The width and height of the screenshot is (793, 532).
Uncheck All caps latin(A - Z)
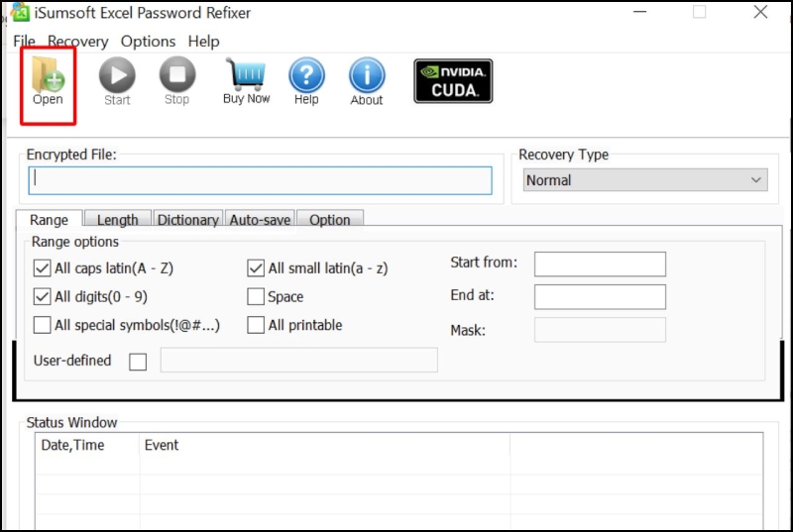42,268
